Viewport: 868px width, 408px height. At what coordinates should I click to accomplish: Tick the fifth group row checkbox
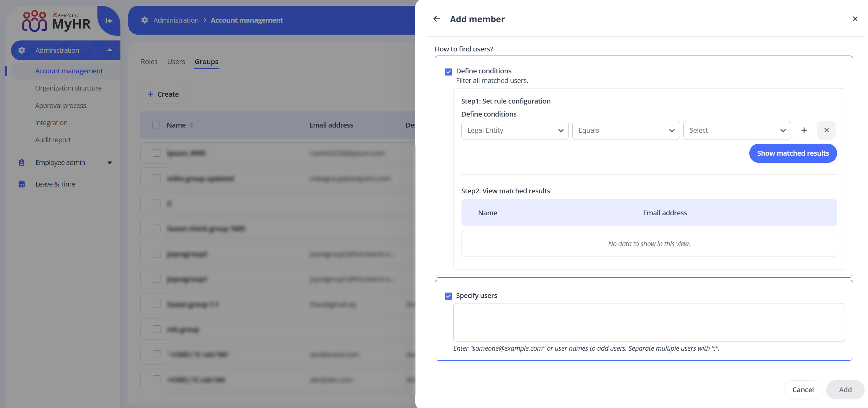pos(157,254)
